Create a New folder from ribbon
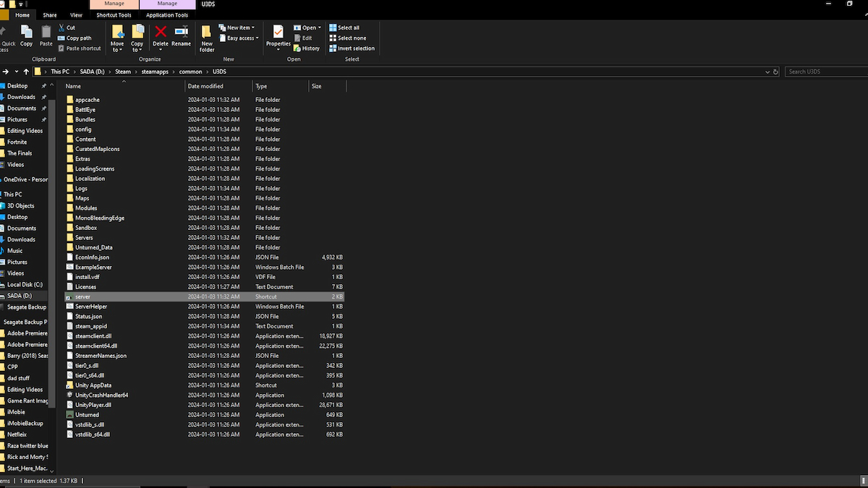The height and width of the screenshot is (488, 868). (207, 36)
